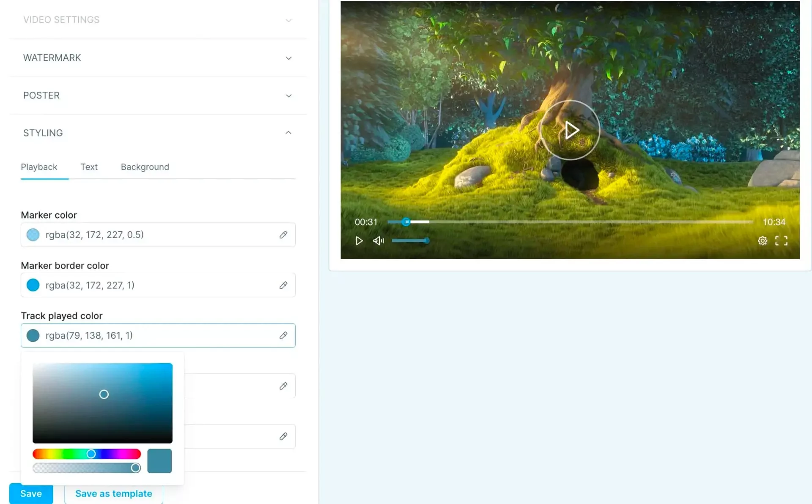Click Save as template button
Image resolution: width=812 pixels, height=504 pixels.
113,493
